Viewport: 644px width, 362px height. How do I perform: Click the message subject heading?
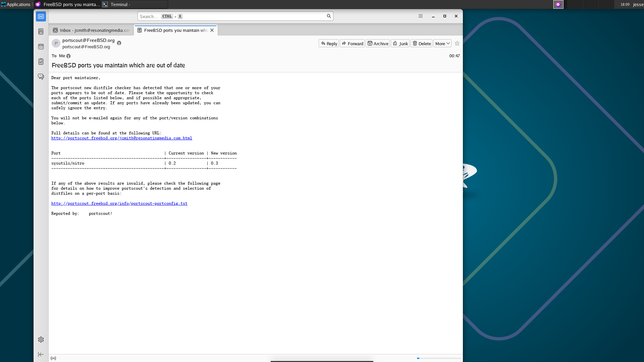[x=118, y=65]
